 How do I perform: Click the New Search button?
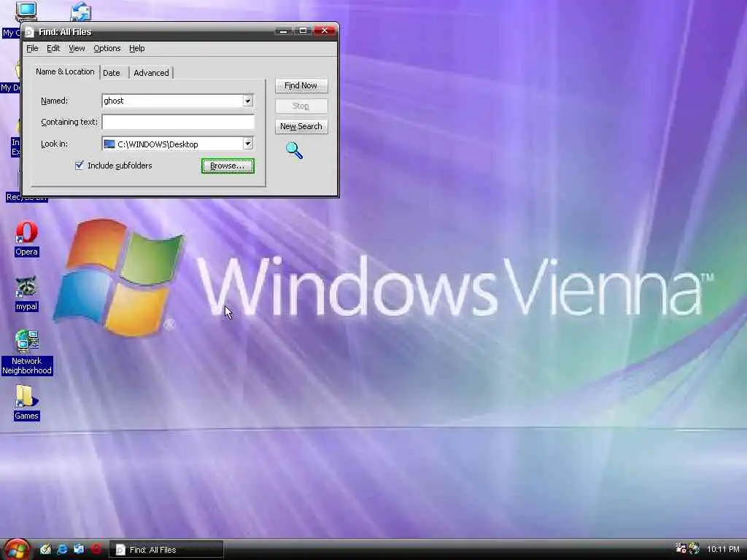pyautogui.click(x=301, y=126)
